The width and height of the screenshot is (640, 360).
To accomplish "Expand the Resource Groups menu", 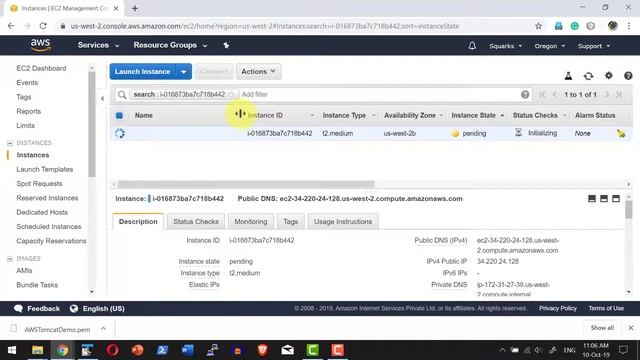I will (170, 45).
